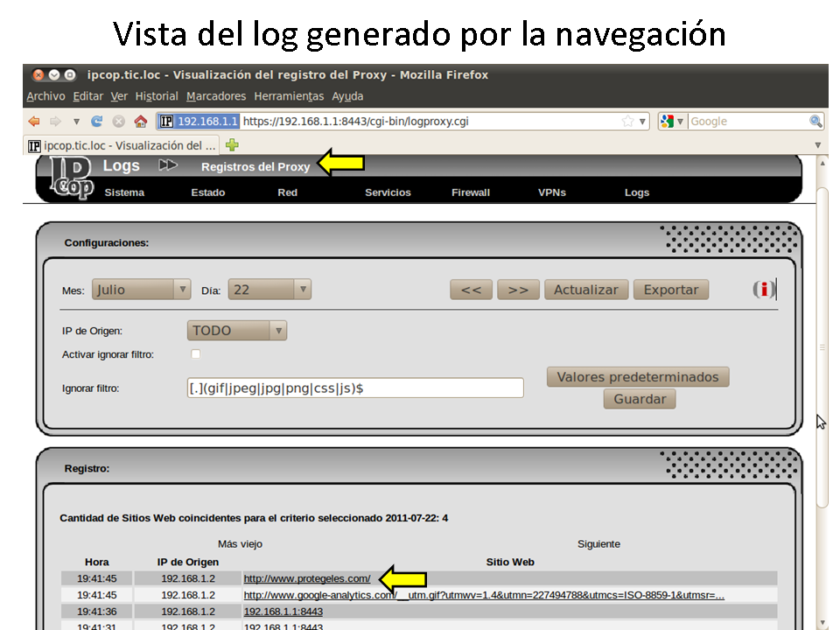Click the reload page icon

(97, 122)
